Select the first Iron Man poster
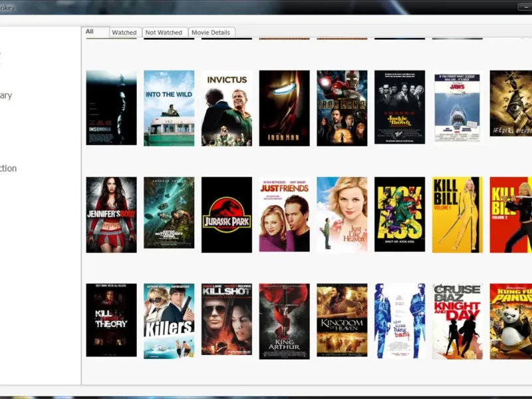 click(284, 108)
